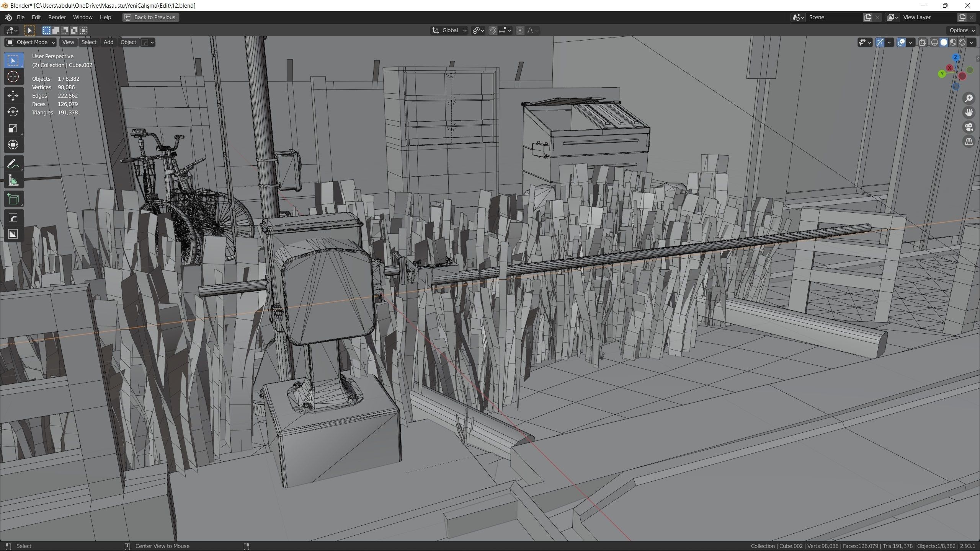Toggle viewport gizmos display
Viewport: 980px width, 551px height.
click(x=880, y=42)
